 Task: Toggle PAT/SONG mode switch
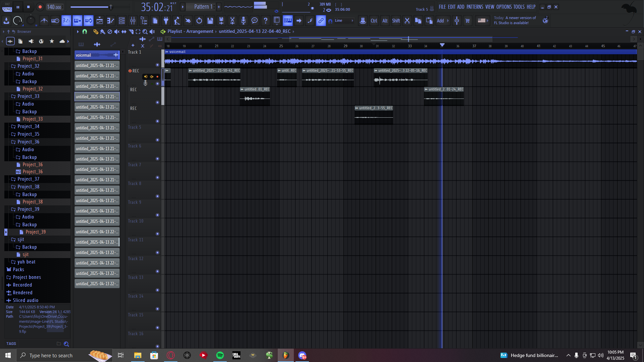(7, 7)
